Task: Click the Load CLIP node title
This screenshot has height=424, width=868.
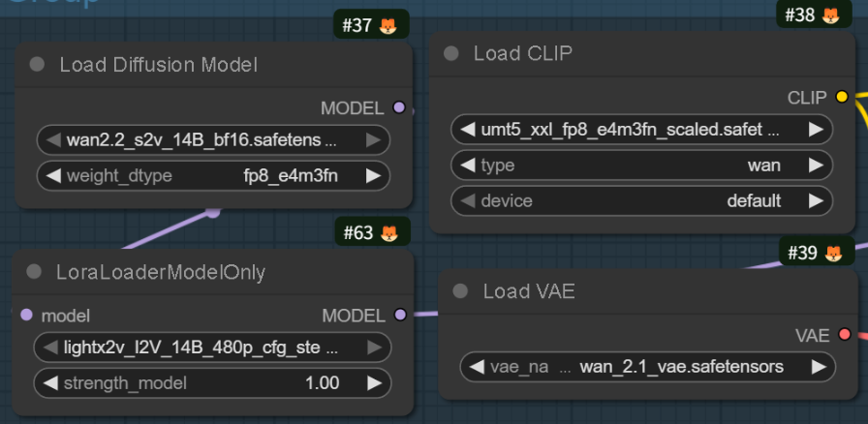Action: click(x=522, y=53)
